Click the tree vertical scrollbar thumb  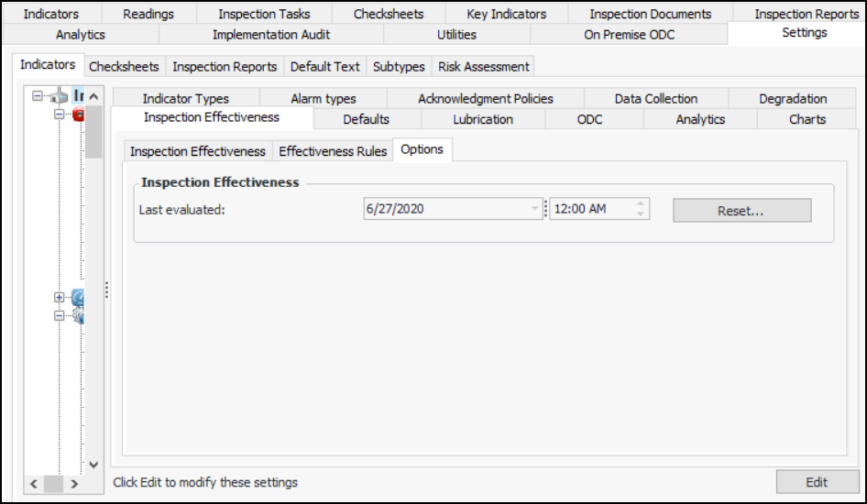click(x=94, y=132)
